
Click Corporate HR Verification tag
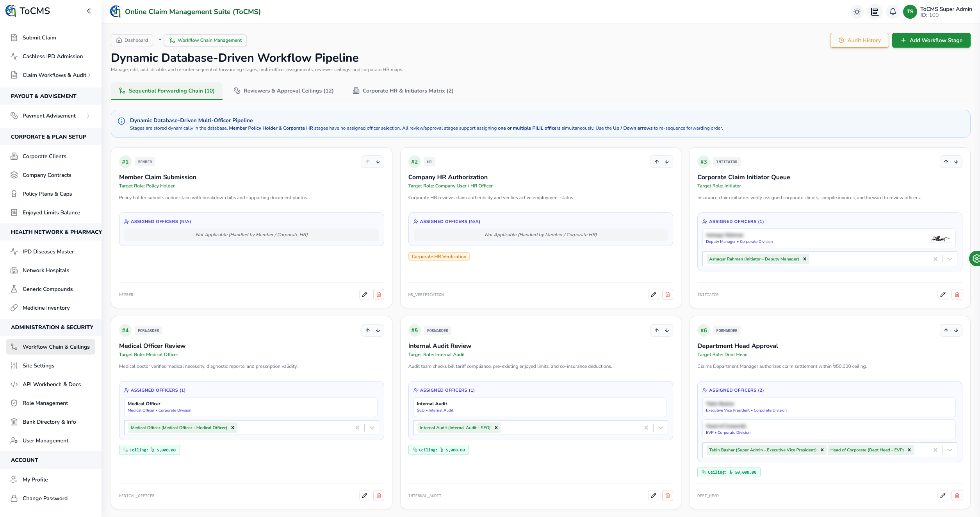439,257
